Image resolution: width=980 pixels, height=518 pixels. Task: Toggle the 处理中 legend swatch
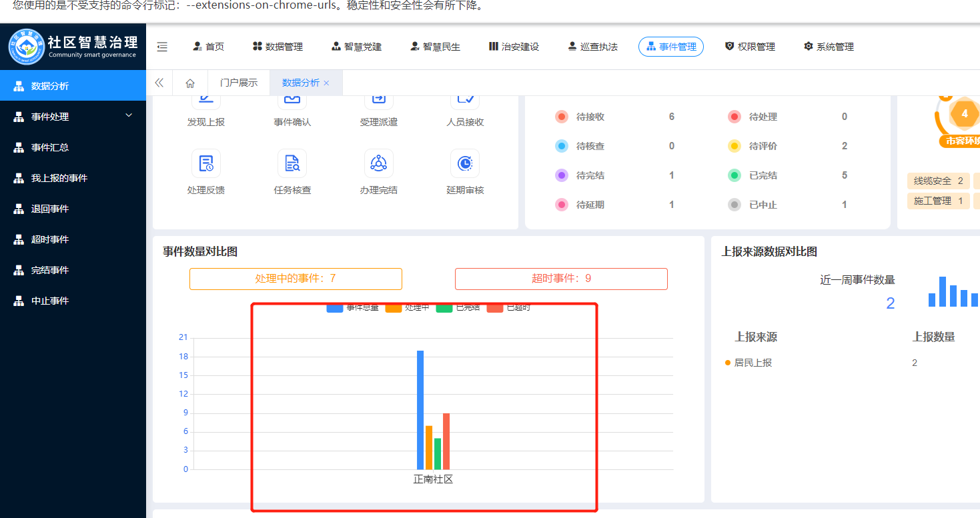[x=393, y=307]
